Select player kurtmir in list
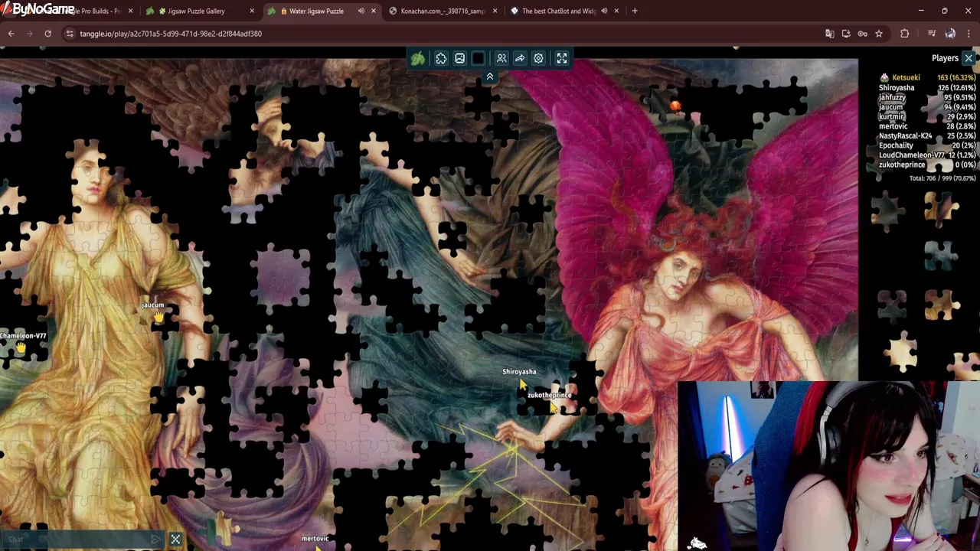Image resolution: width=980 pixels, height=551 pixels. pos(891,116)
